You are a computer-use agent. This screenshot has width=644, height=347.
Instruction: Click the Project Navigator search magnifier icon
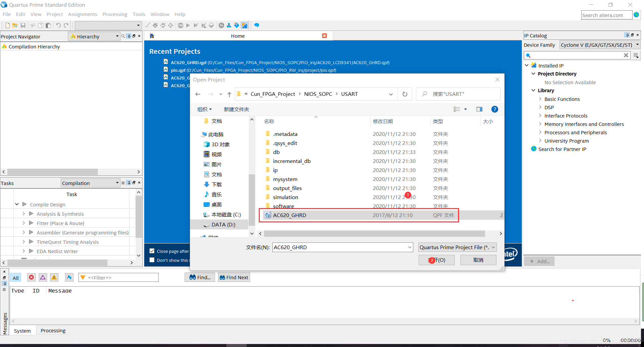[x=123, y=36]
